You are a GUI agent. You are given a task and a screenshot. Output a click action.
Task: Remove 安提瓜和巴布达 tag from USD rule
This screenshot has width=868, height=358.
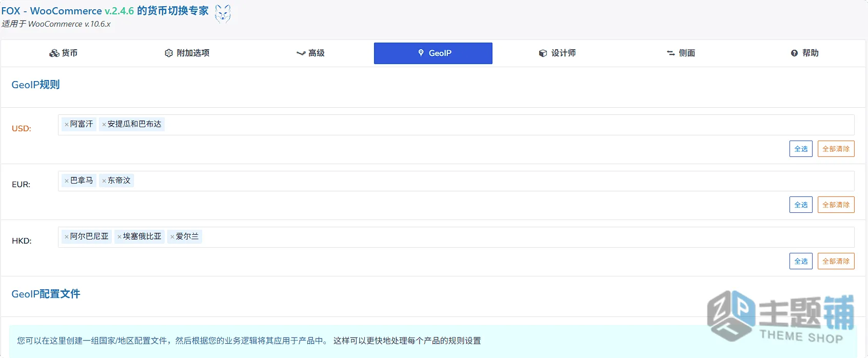(104, 125)
